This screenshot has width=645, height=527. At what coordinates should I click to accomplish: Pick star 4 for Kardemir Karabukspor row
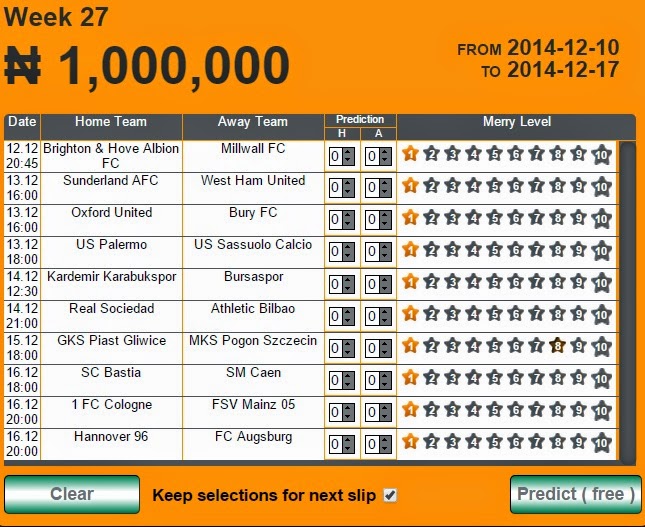[473, 282]
